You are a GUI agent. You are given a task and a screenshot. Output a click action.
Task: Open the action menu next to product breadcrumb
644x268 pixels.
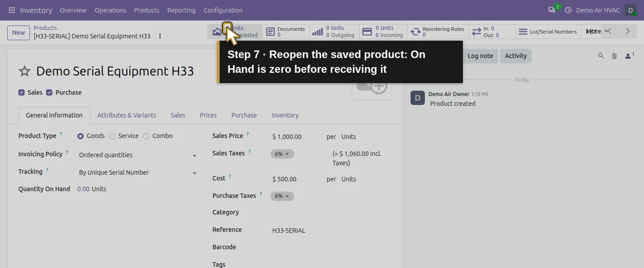coord(160,36)
